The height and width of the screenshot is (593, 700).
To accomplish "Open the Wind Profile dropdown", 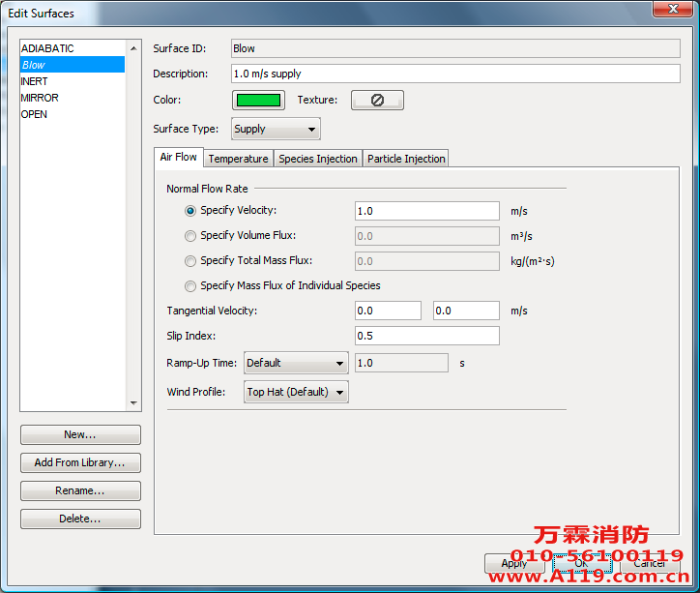I will pos(296,392).
